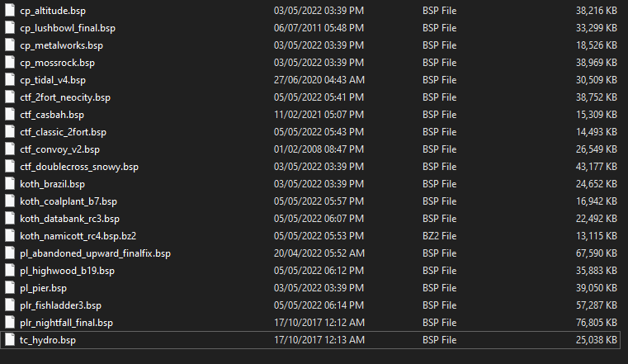Viewport: 628px width, 364px height.
Task: Select the cp_metalworks.bsp file name
Action: [61, 45]
